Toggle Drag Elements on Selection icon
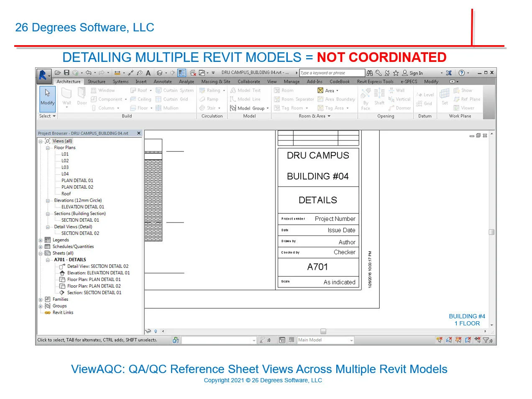Viewport: 532px width, 399px height. click(x=478, y=340)
